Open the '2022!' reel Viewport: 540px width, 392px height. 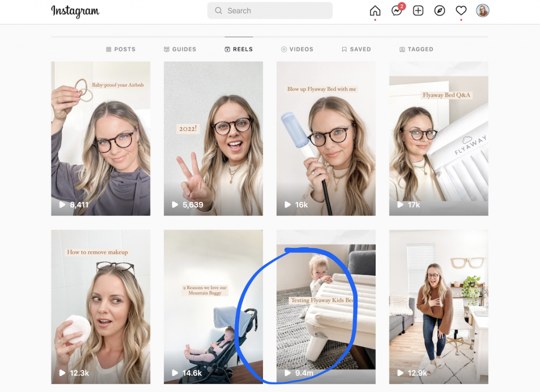coord(213,139)
